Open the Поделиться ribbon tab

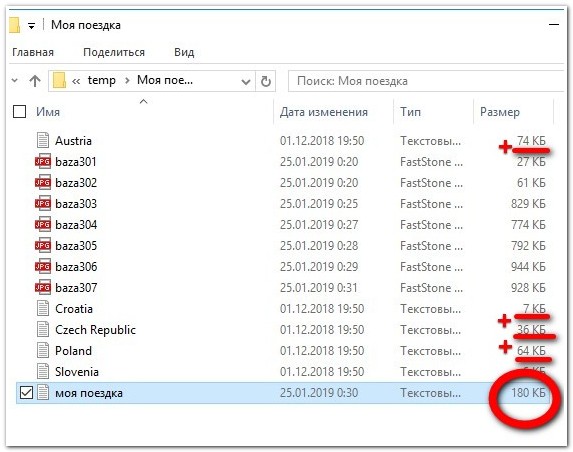click(114, 52)
